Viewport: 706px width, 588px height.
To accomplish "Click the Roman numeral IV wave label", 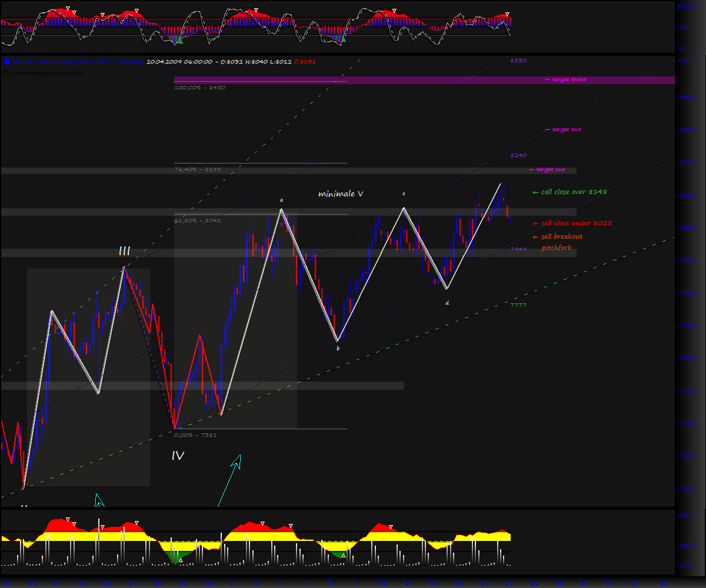I will click(178, 455).
